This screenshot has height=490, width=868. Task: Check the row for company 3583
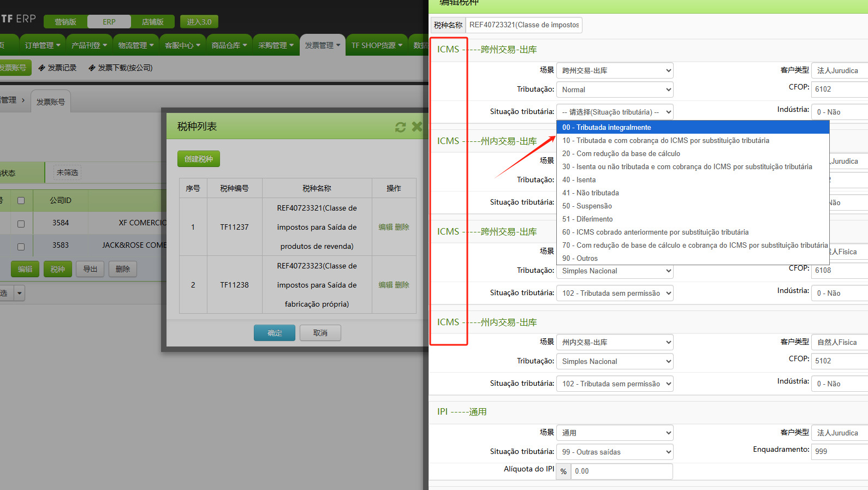click(x=21, y=246)
